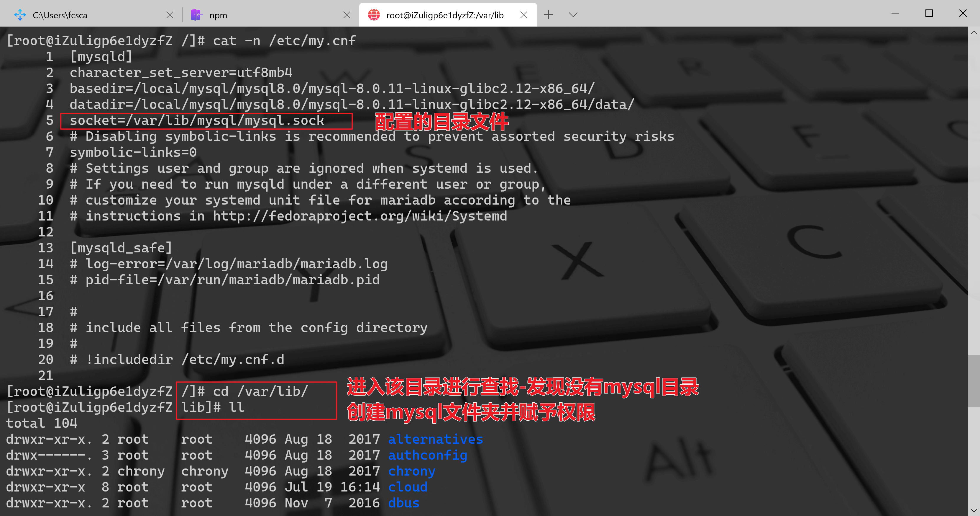980x516 pixels.
Task: Minimize the terminal window
Action: (895, 13)
